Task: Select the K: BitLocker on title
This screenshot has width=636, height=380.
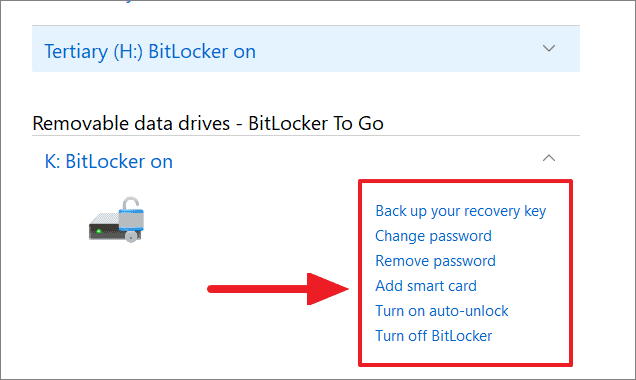Action: click(109, 161)
